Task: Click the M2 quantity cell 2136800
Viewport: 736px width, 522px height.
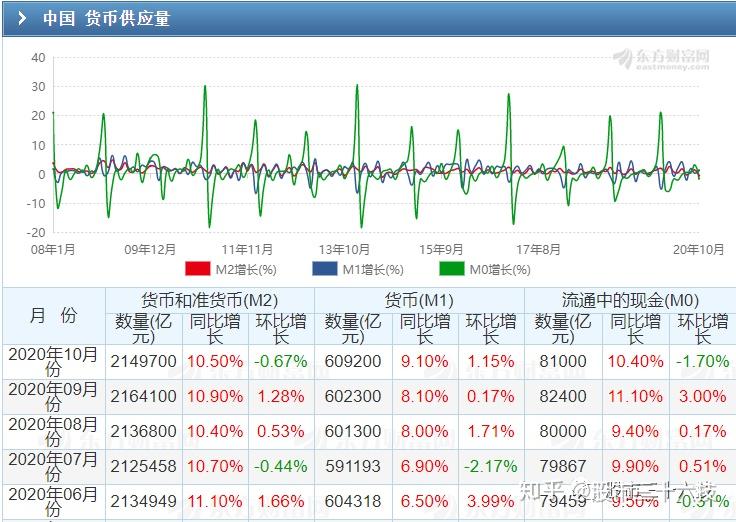Action: [144, 431]
